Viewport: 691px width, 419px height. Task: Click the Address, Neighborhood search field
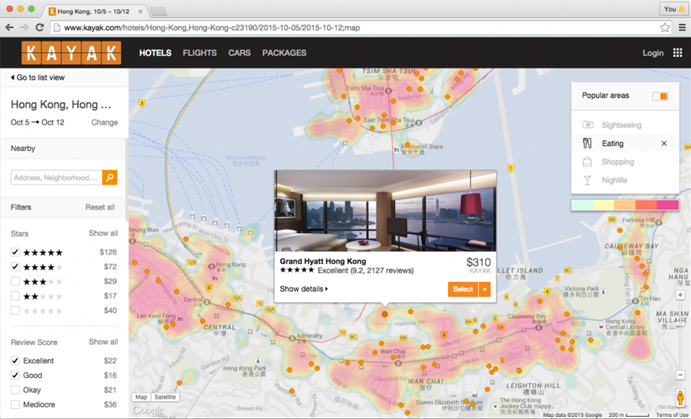56,178
